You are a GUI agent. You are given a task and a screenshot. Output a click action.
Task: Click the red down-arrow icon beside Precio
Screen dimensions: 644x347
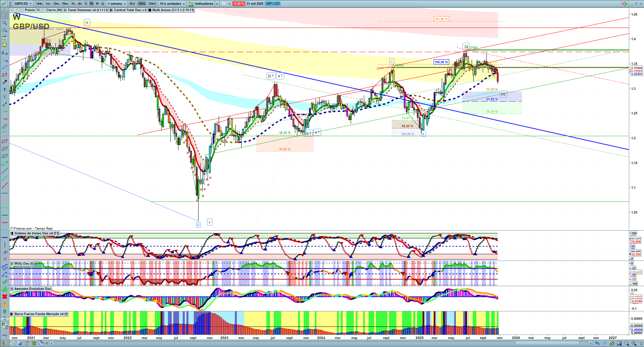point(12,10)
